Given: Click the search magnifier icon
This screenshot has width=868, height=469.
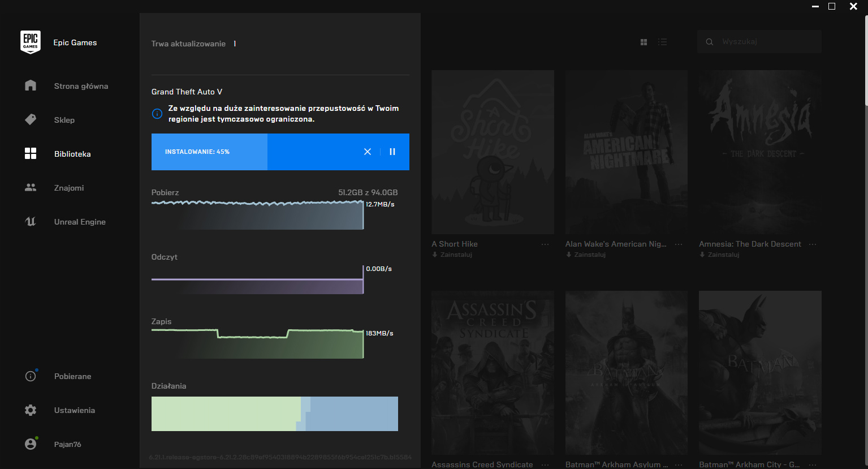Looking at the screenshot, I should [x=710, y=42].
